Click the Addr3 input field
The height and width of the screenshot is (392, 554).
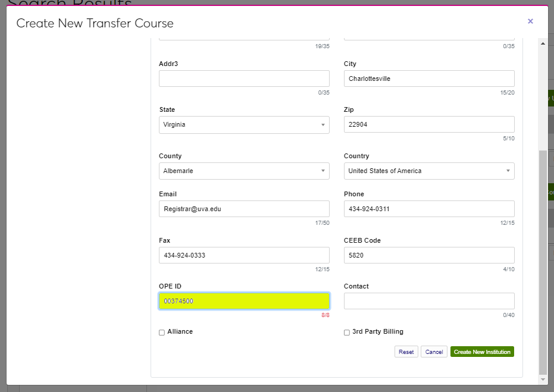tap(244, 79)
